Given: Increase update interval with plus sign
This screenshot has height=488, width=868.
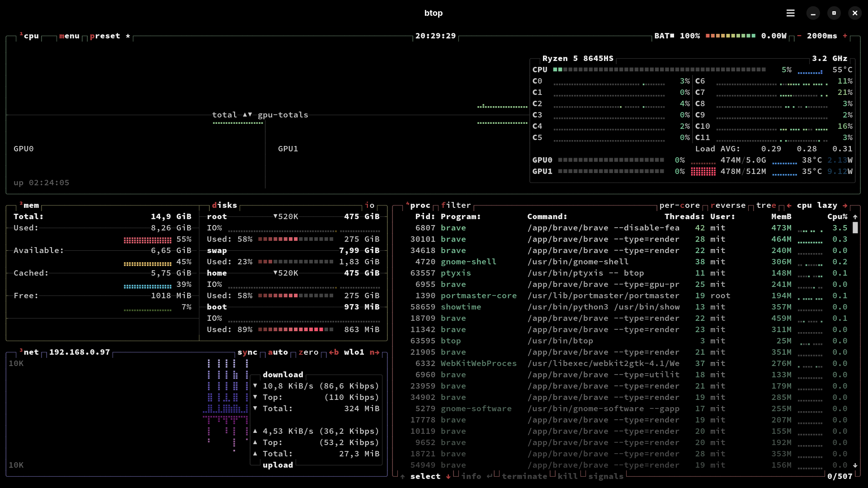Looking at the screenshot, I should click(844, 36).
